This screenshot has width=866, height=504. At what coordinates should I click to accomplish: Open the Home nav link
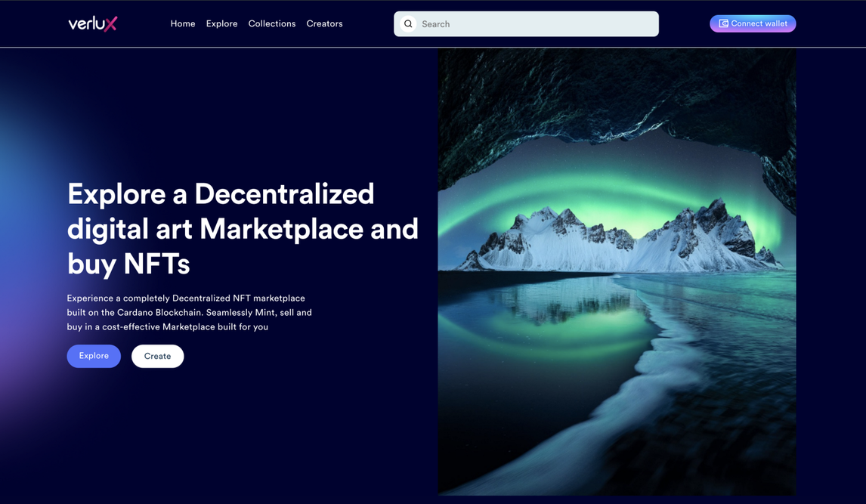[183, 23]
